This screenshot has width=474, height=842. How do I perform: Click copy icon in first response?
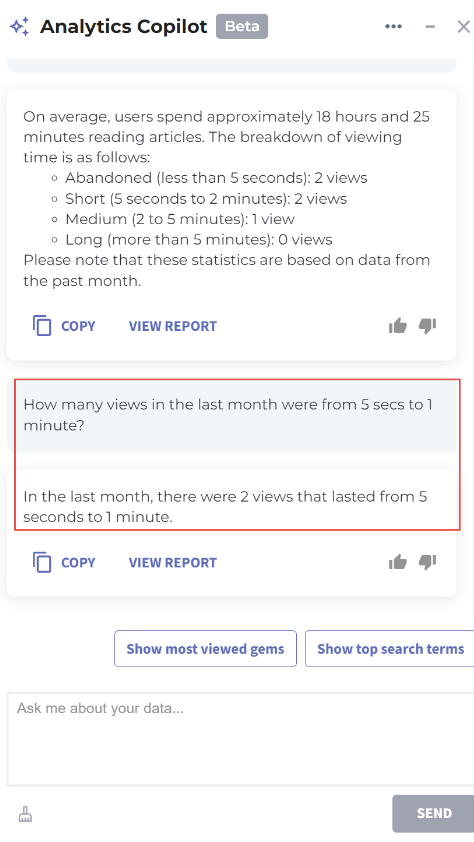click(42, 326)
